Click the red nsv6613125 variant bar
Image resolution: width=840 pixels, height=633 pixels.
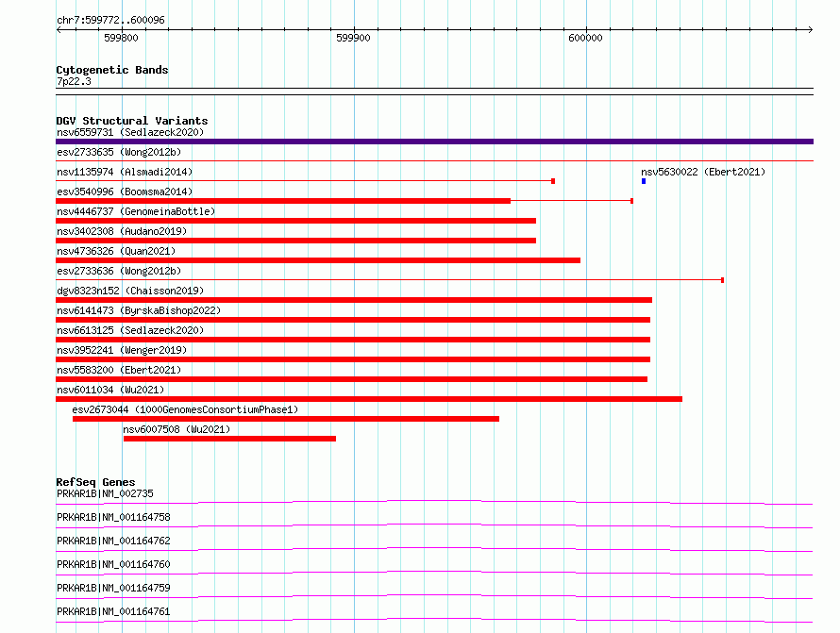tap(353, 340)
